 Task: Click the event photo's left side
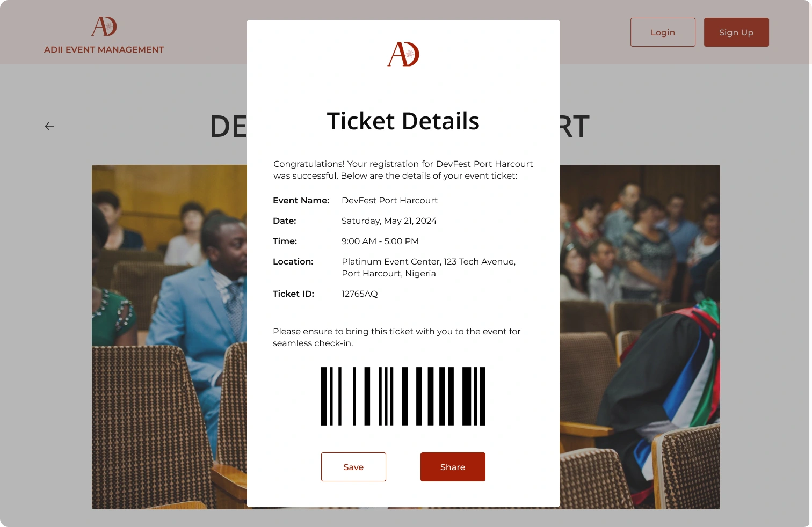[169, 337]
